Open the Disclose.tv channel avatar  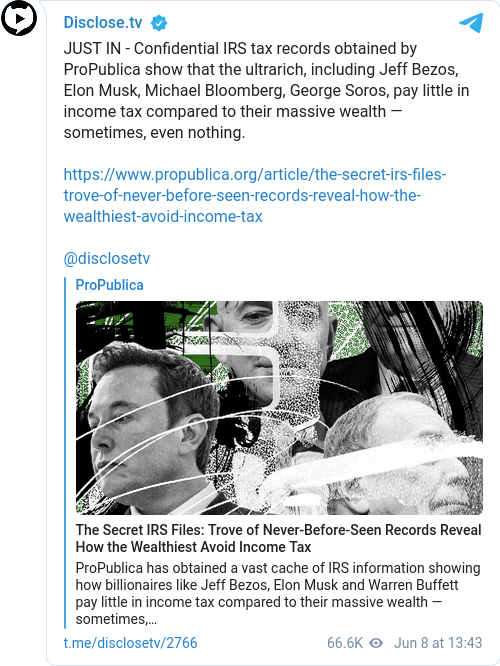pyautogui.click(x=19, y=18)
